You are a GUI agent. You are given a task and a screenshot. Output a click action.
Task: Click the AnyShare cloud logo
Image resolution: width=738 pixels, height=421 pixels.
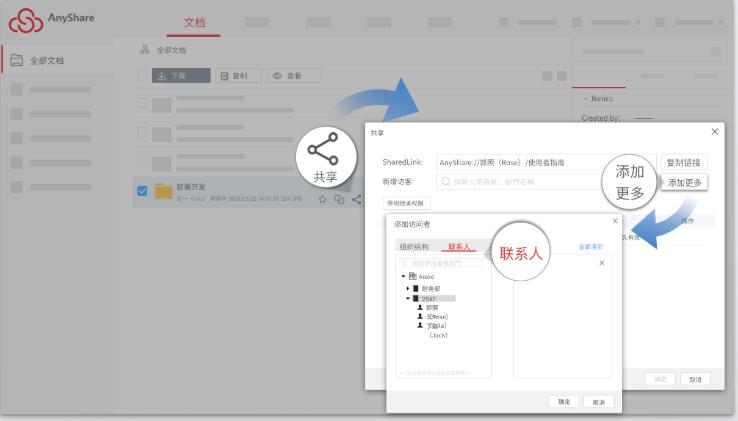pyautogui.click(x=31, y=19)
